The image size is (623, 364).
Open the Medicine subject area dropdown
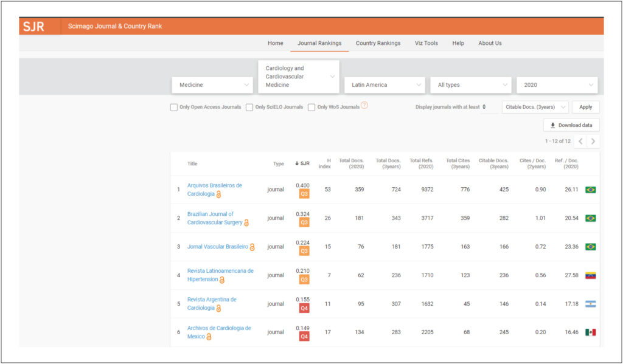[x=212, y=85]
